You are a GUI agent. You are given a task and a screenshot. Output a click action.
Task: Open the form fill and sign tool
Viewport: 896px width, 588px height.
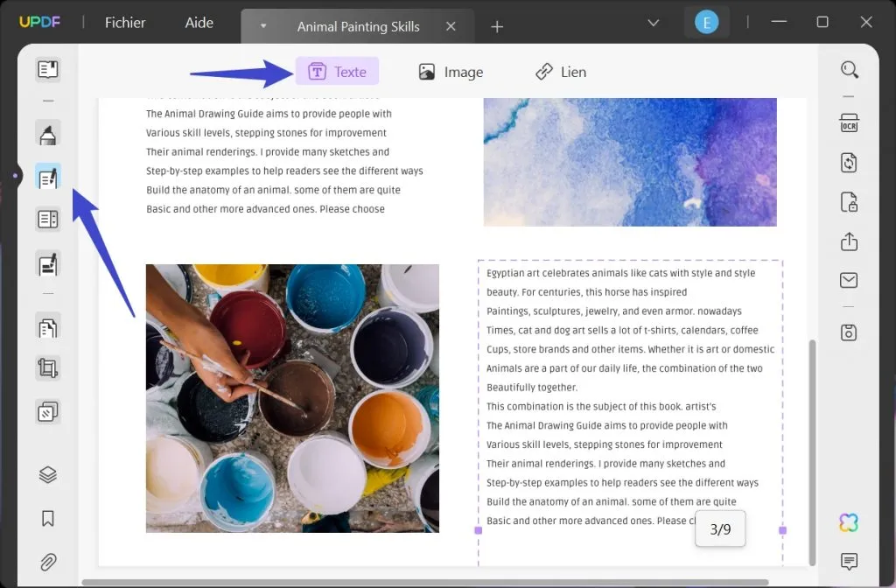48,264
